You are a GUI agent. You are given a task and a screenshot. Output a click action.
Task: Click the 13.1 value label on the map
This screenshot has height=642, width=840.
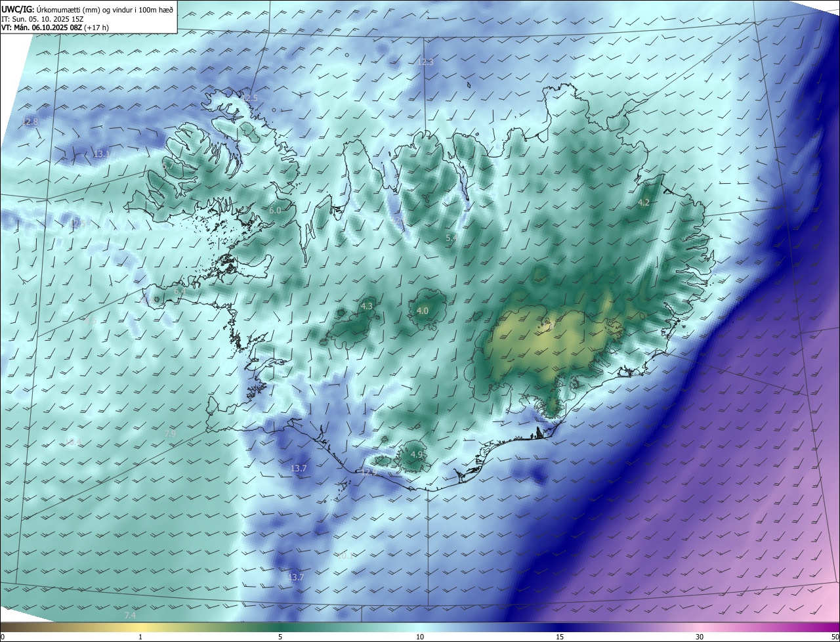coord(100,154)
